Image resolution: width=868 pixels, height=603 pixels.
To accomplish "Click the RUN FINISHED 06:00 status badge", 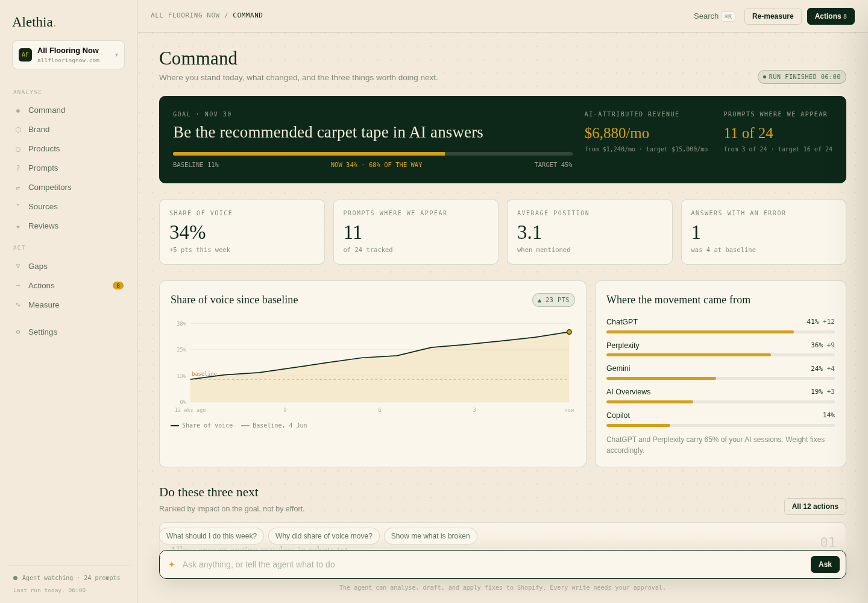I will point(802,77).
